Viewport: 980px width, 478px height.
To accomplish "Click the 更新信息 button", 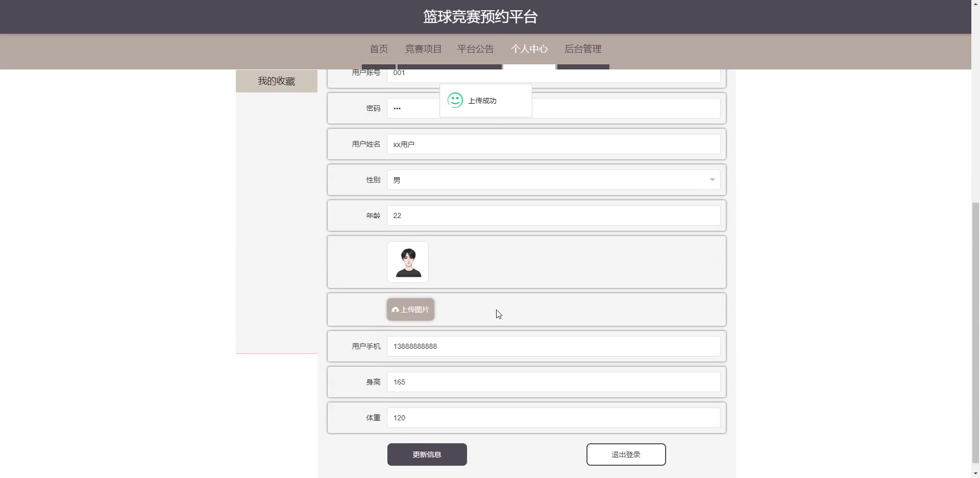I will point(427,455).
